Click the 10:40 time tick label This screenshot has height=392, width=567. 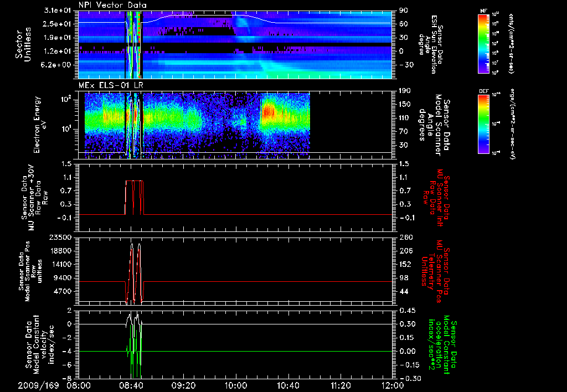(288, 385)
